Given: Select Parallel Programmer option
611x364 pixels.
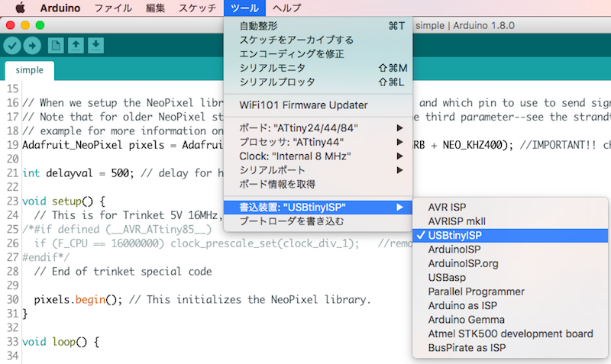Looking at the screenshot, I should [x=510, y=292].
